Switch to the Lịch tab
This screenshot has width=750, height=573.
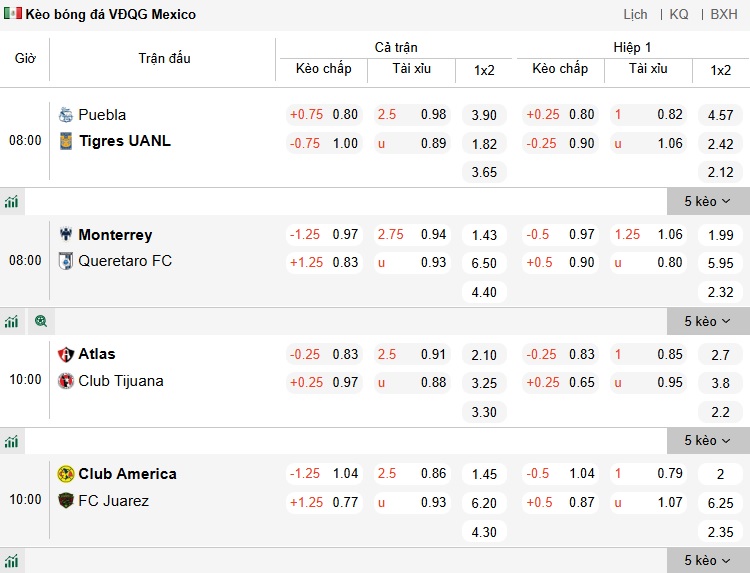(635, 15)
